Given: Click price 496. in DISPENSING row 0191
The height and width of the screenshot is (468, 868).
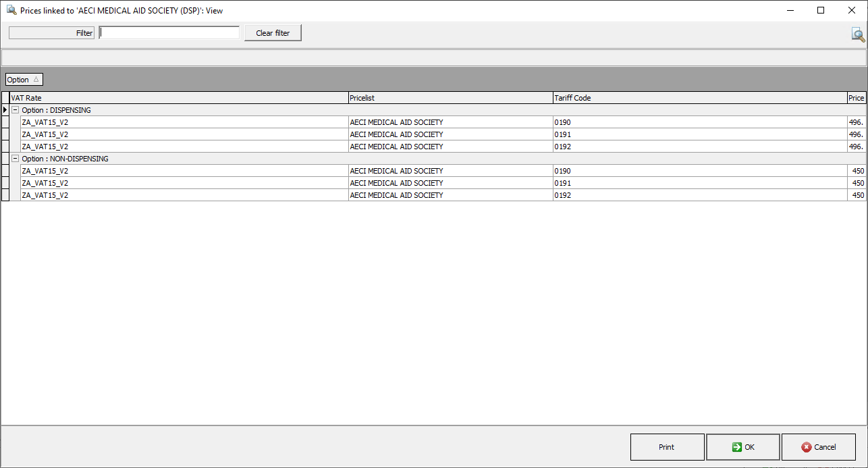Looking at the screenshot, I should coord(857,134).
